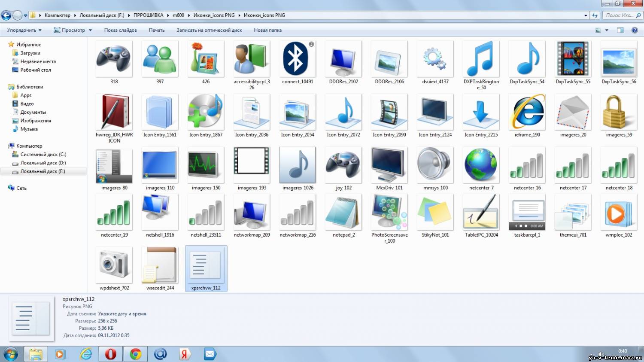The width and height of the screenshot is (644, 362).
Task: Select the tablet pen icon TabletPC_10204
Action: [x=481, y=212]
